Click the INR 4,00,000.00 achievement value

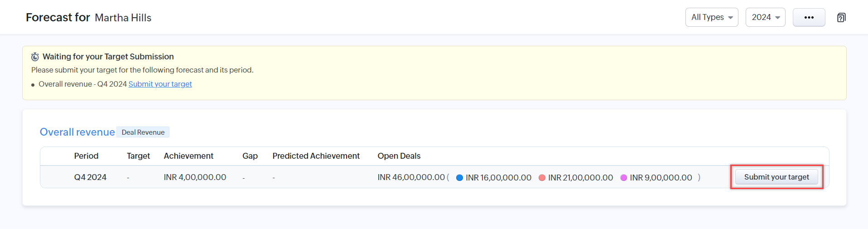tap(195, 177)
